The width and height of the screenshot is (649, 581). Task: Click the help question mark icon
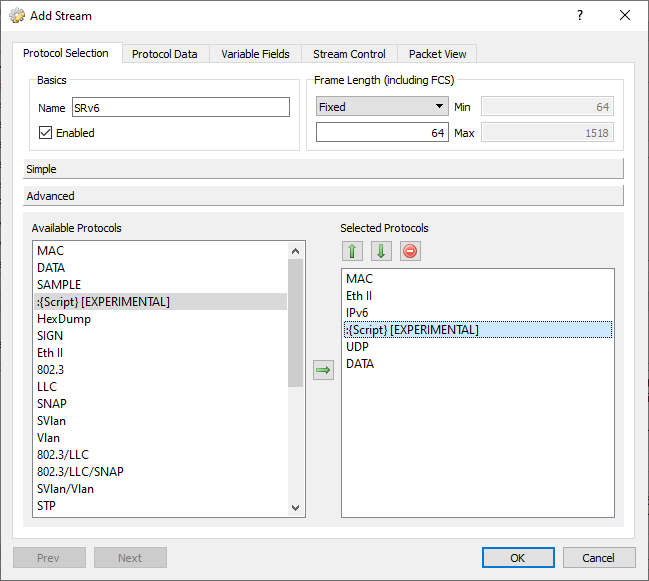click(580, 16)
